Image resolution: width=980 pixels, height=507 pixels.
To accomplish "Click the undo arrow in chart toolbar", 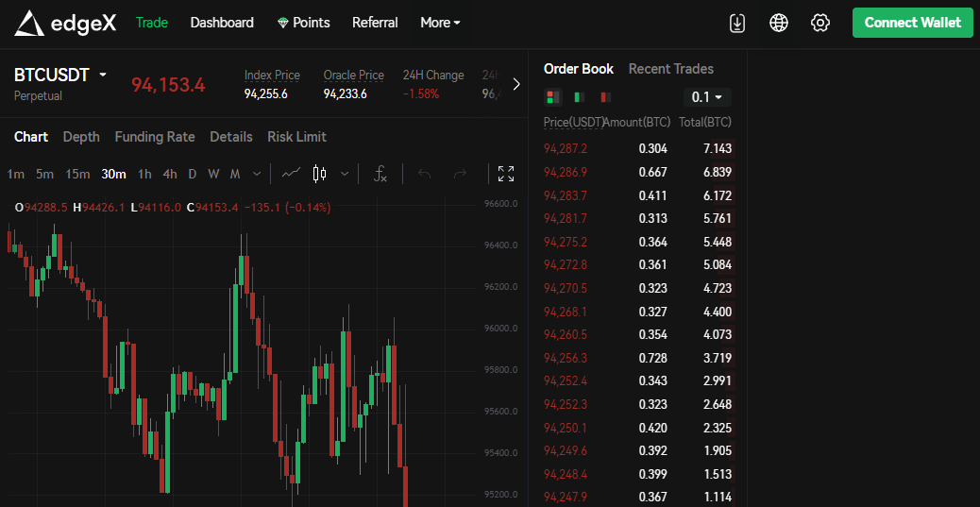I will tap(424, 174).
